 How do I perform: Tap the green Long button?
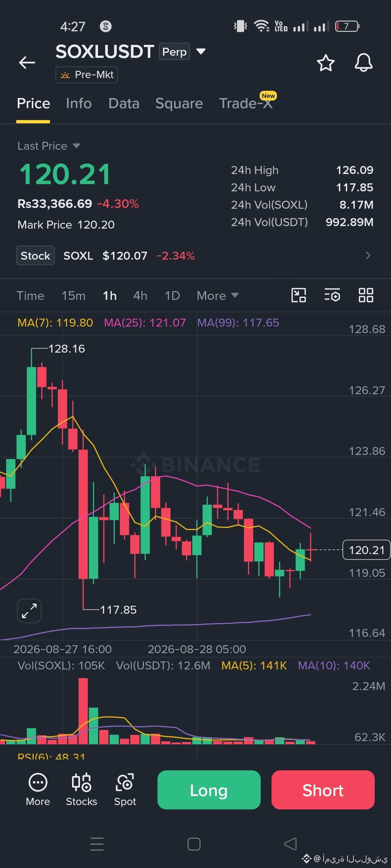209,790
